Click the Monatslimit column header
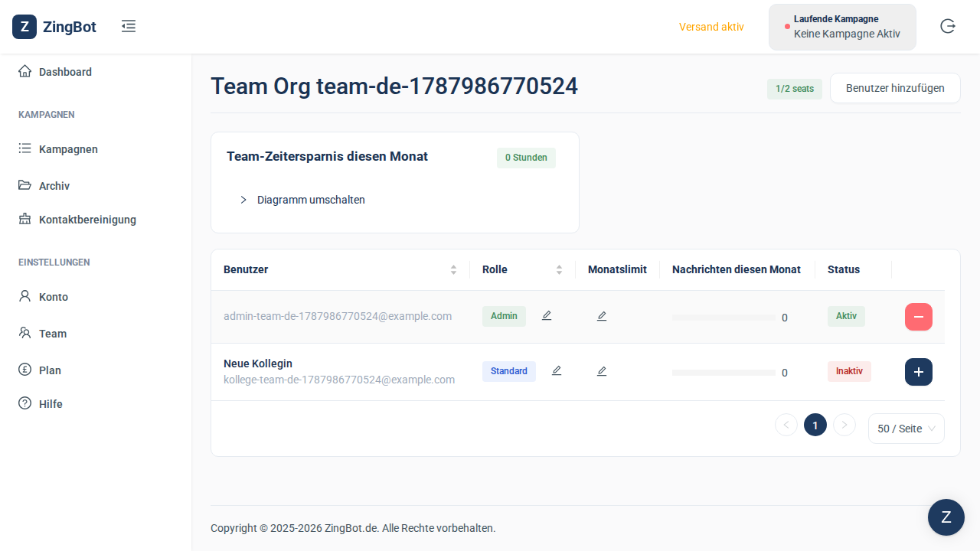The image size is (980, 551). (617, 269)
